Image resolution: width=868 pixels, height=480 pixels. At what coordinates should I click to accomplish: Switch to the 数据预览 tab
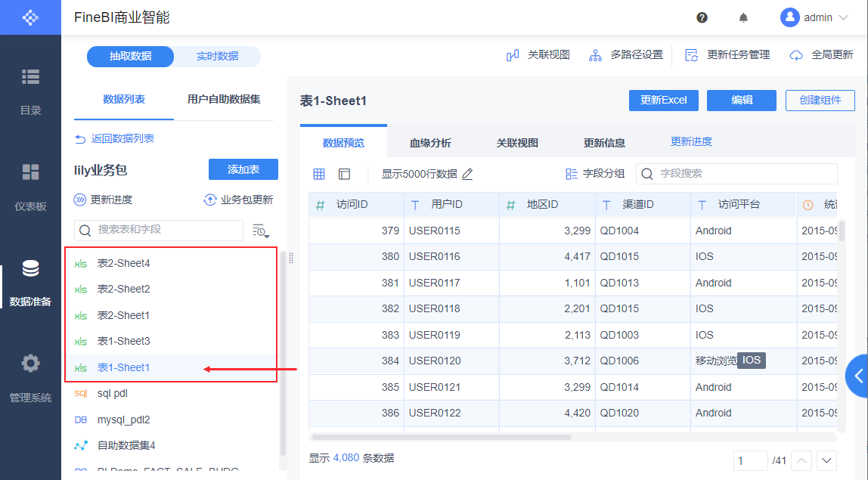click(x=343, y=141)
